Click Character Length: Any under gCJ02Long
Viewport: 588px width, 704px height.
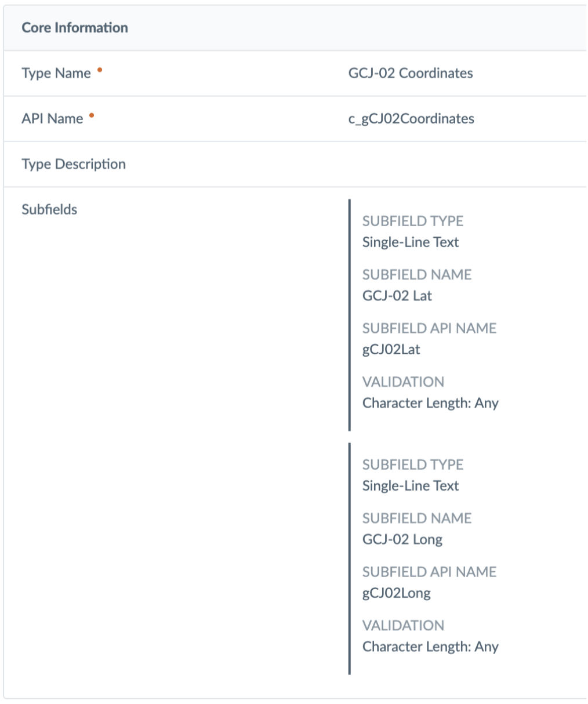(x=430, y=647)
